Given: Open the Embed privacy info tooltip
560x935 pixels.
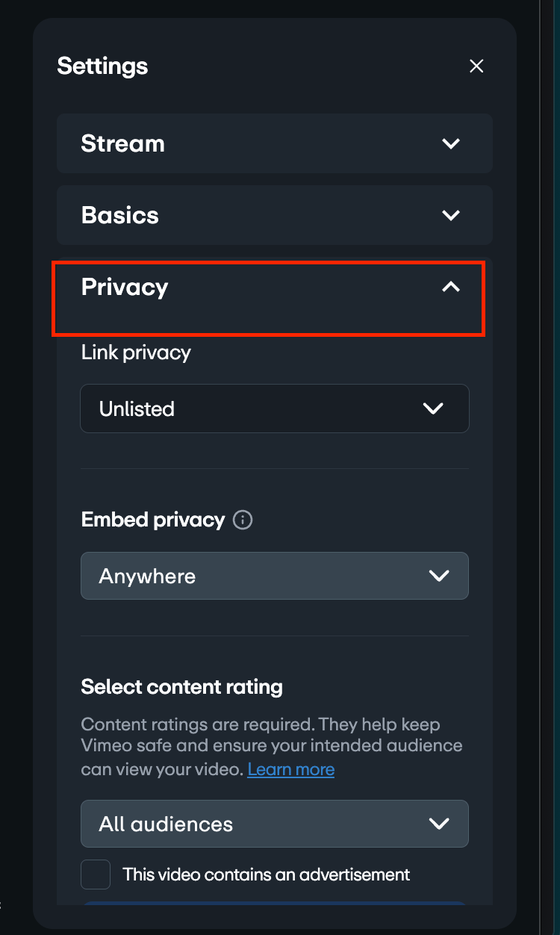Looking at the screenshot, I should 242,520.
